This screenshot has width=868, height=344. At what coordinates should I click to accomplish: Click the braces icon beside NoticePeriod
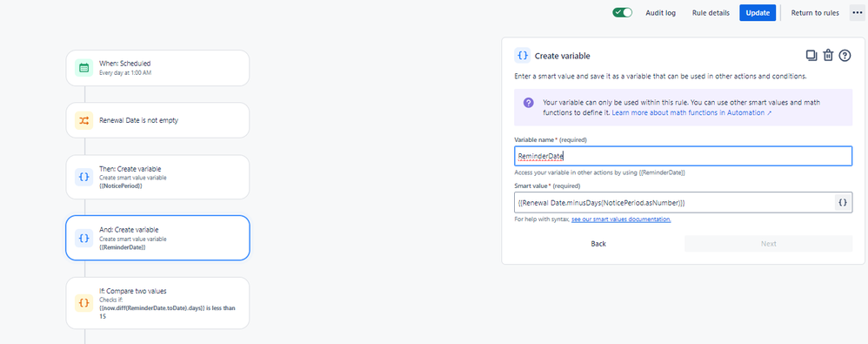pos(84,177)
